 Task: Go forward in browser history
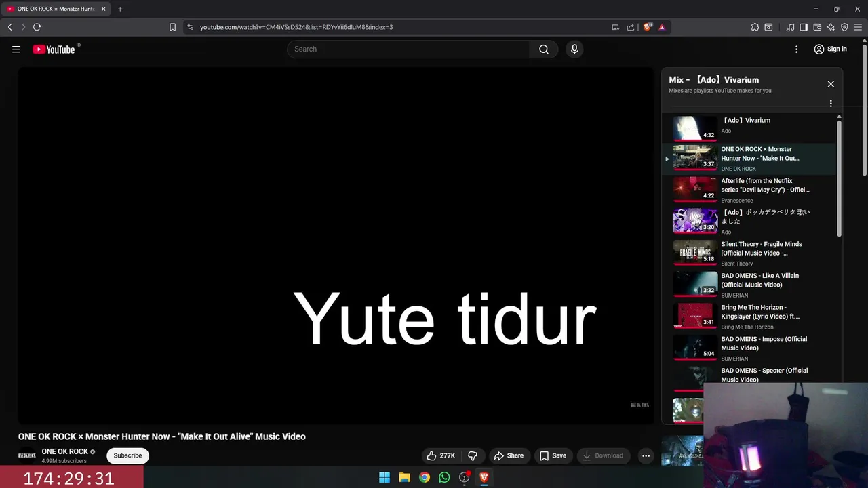click(23, 27)
